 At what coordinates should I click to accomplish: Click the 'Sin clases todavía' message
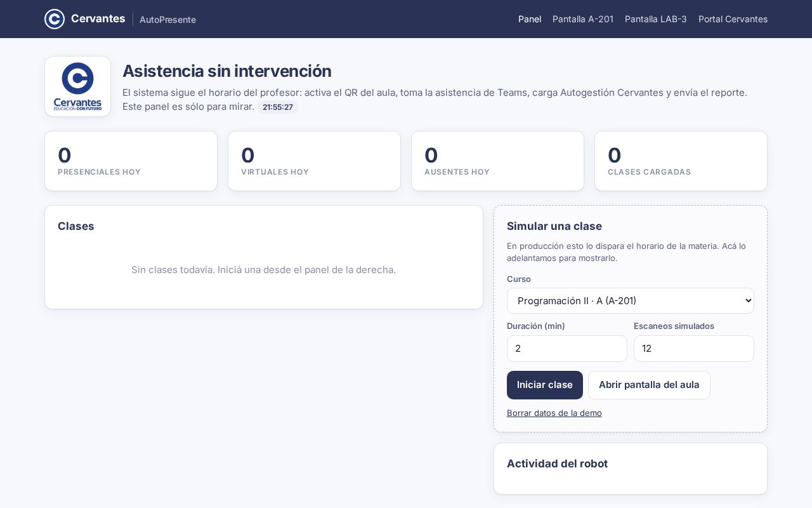(263, 270)
